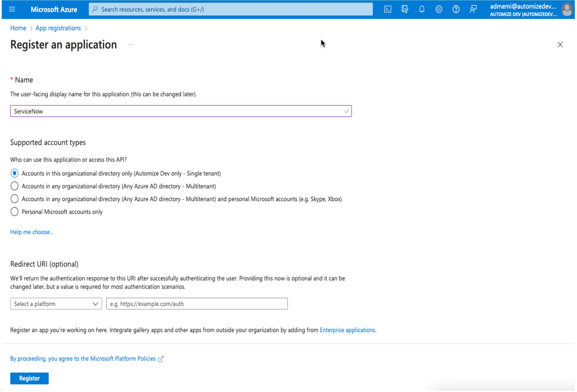577x392 pixels.
Task: Click the Redirect URI text field
Action: click(x=197, y=304)
